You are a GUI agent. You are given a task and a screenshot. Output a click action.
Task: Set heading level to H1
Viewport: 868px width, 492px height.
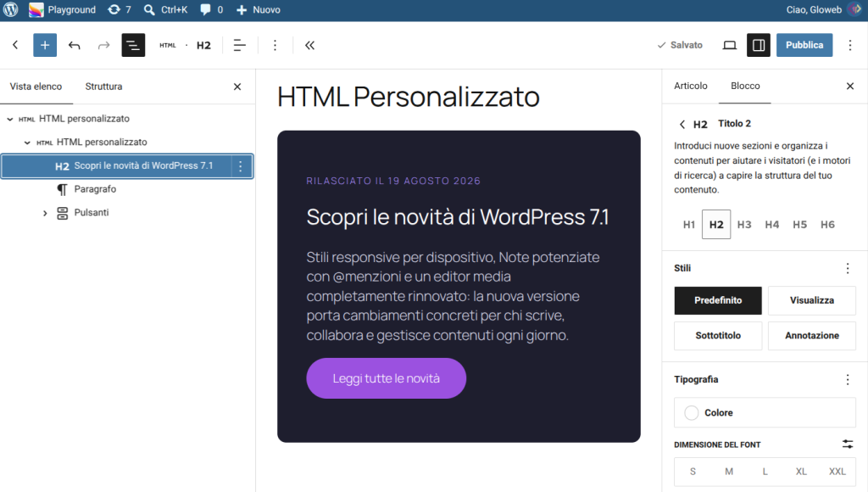(x=688, y=225)
